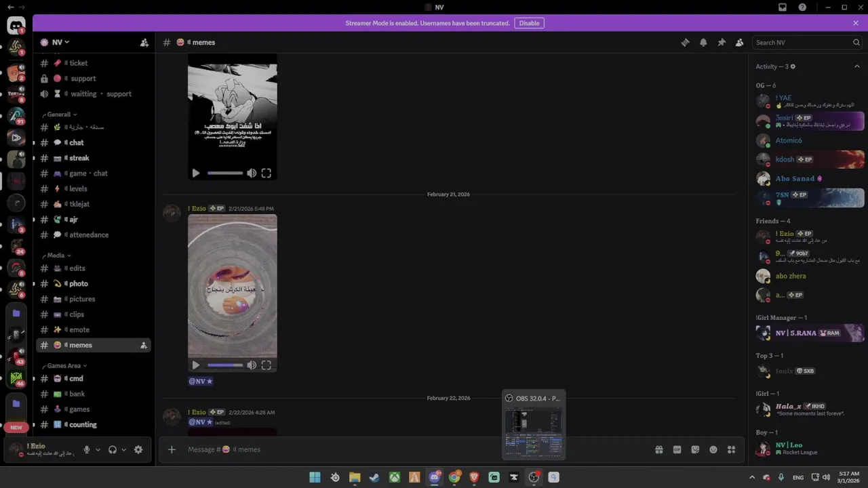This screenshot has height=488, width=868.
Task: Create invite on memes channel row
Action: 143,345
